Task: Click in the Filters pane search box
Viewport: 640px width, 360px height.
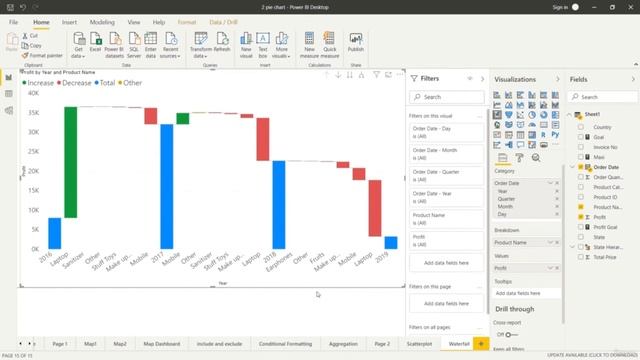Action: [x=447, y=97]
